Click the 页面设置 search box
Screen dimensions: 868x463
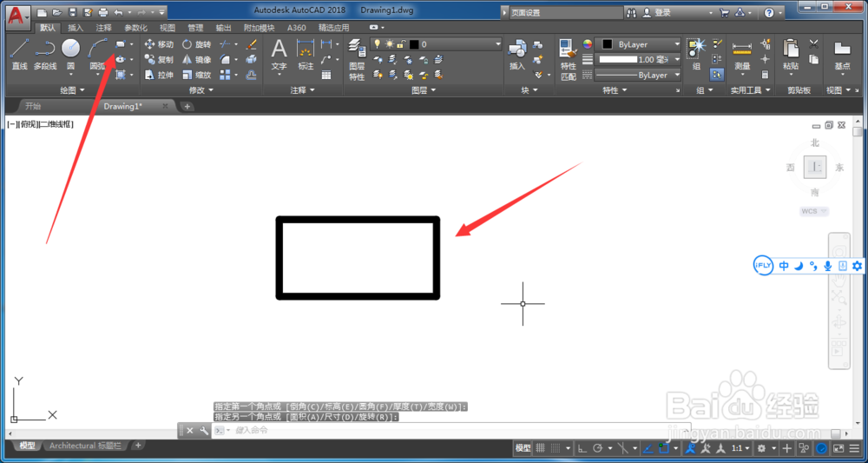(x=565, y=12)
